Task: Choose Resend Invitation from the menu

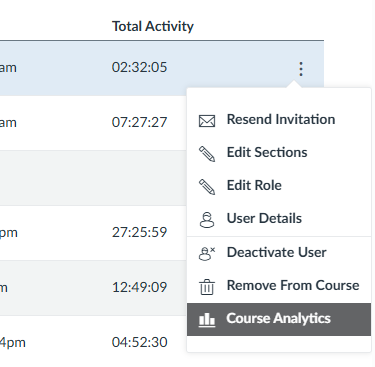Action: coord(279,120)
